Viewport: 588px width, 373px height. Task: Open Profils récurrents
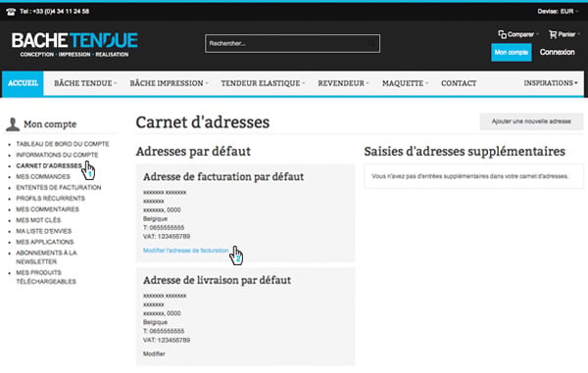pos(51,198)
